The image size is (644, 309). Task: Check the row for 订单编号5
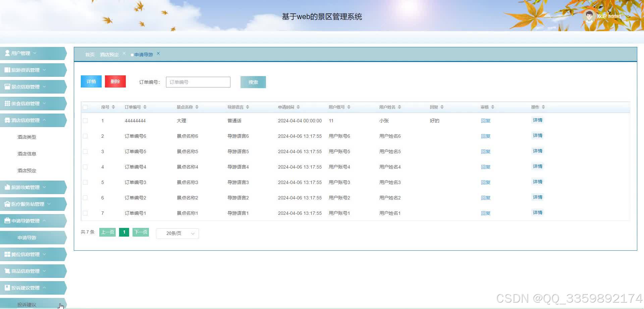pos(85,151)
